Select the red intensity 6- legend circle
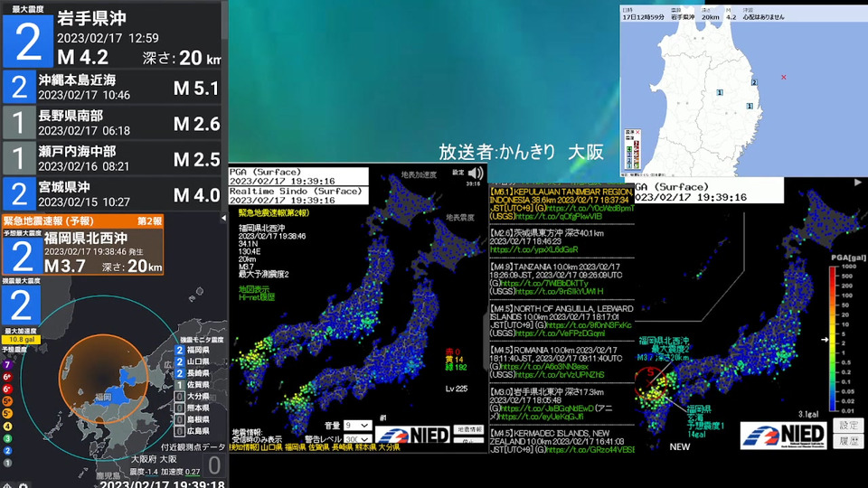Viewport: 868px width, 488px height. pyautogui.click(x=8, y=389)
